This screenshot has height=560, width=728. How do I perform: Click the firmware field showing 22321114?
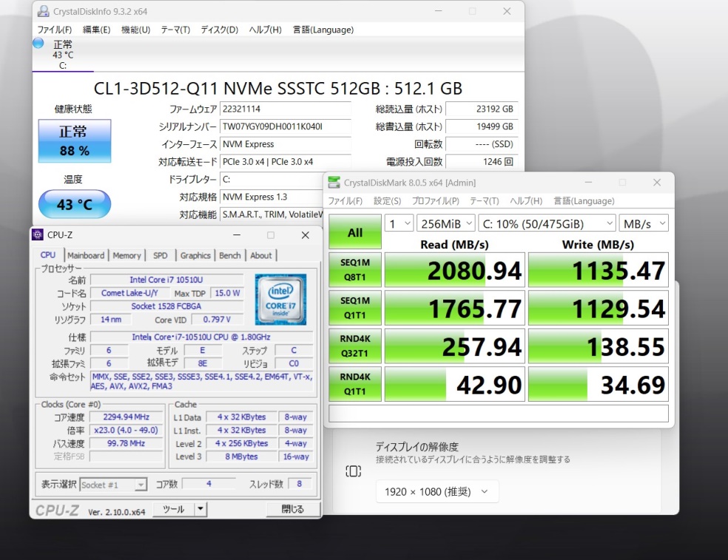point(286,109)
